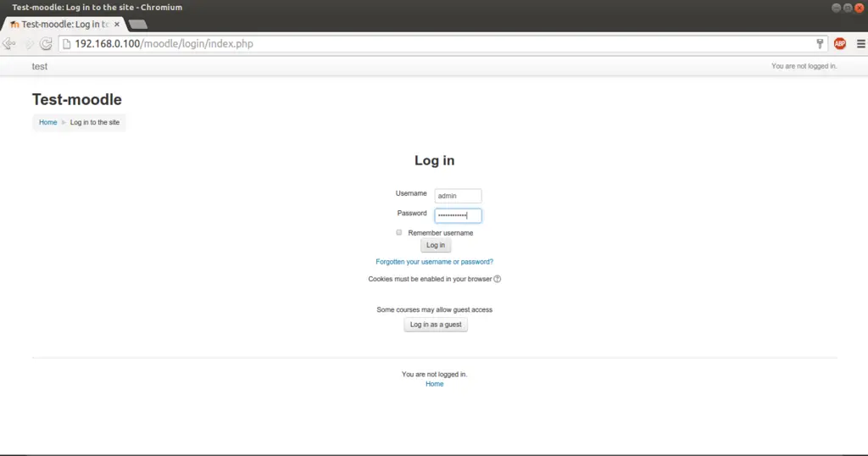The width and height of the screenshot is (868, 456).
Task: Reload the page with refresh icon
Action: tap(46, 44)
